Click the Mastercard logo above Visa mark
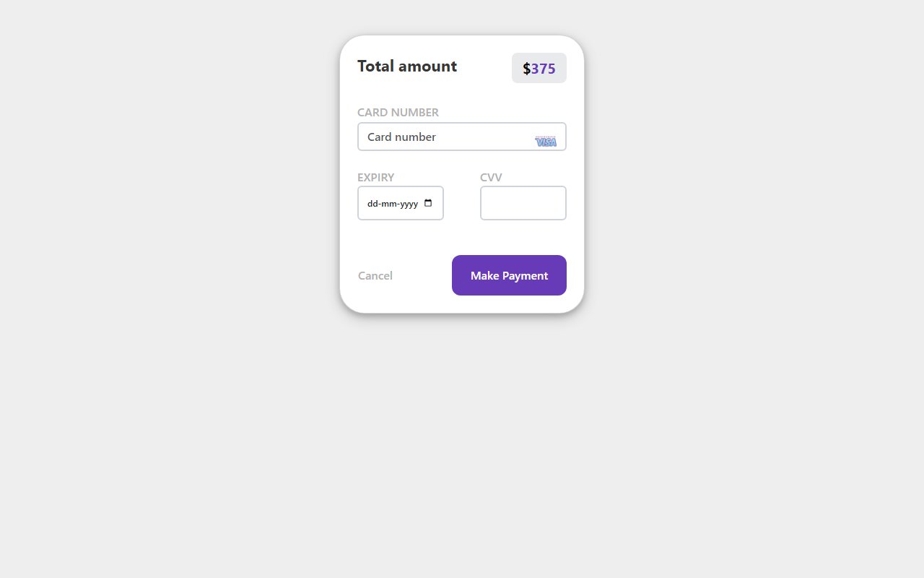The image size is (924, 578). (546, 137)
